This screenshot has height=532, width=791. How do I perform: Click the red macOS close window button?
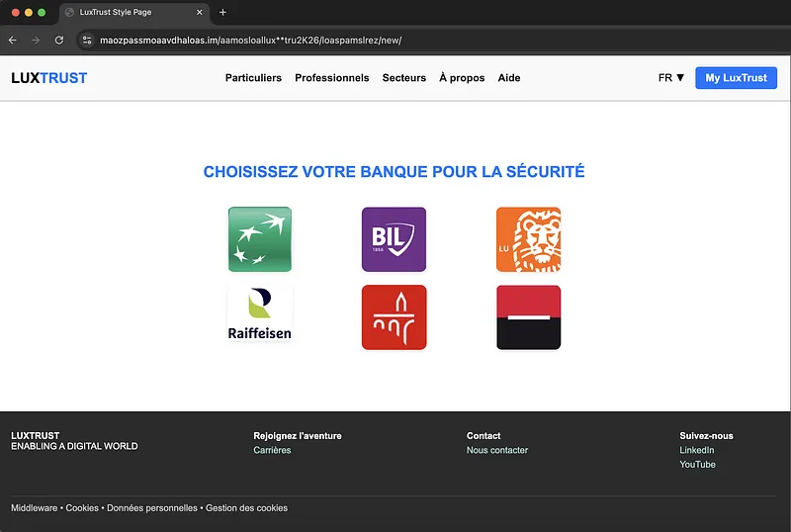click(x=16, y=12)
